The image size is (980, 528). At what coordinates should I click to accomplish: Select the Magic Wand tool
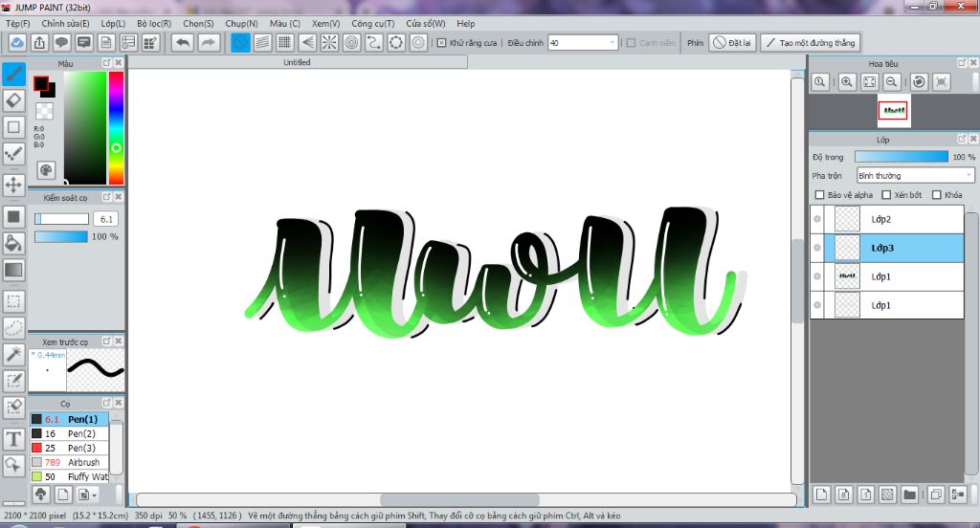[13, 354]
